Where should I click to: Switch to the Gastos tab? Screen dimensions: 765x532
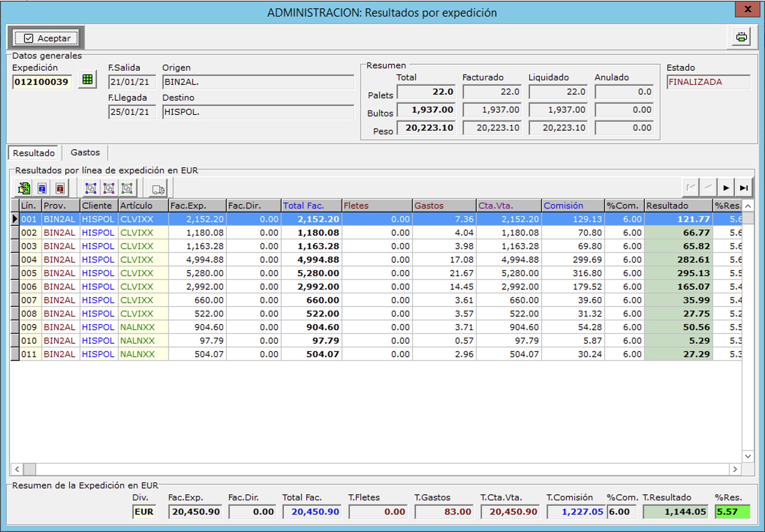(85, 153)
